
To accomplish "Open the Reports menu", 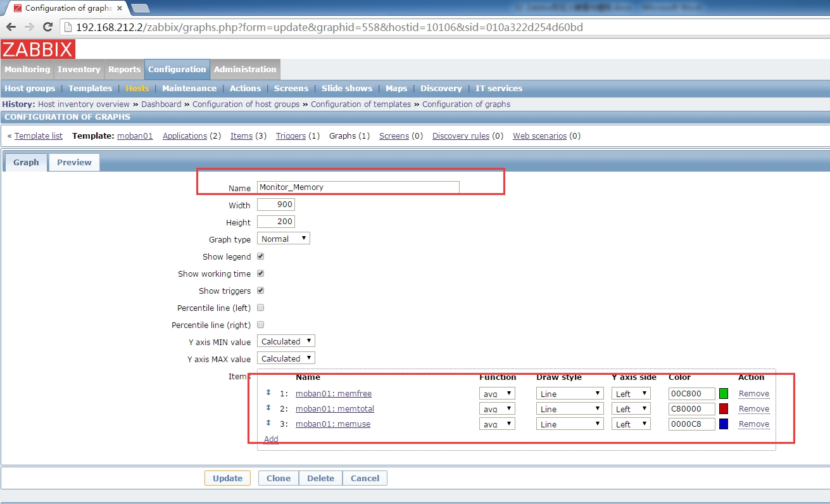I will tap(124, 70).
